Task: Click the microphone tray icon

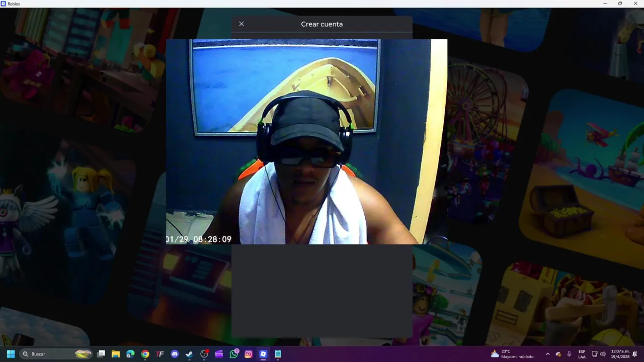Action: (569, 354)
